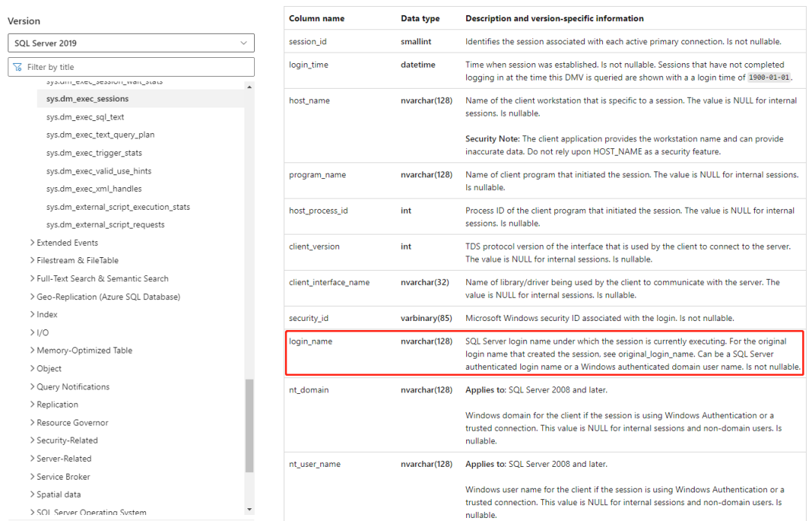Open the SQL Server 2019 version dropdown
812x521 pixels.
point(131,43)
